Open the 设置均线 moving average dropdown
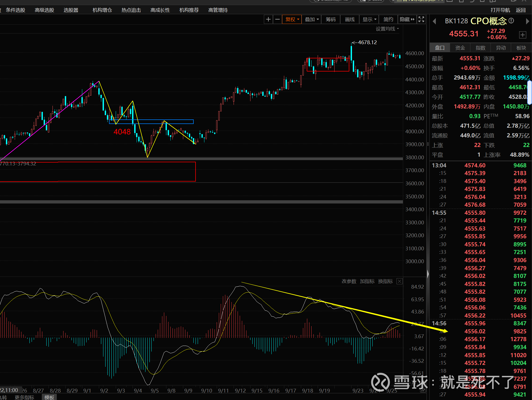 [x=387, y=29]
